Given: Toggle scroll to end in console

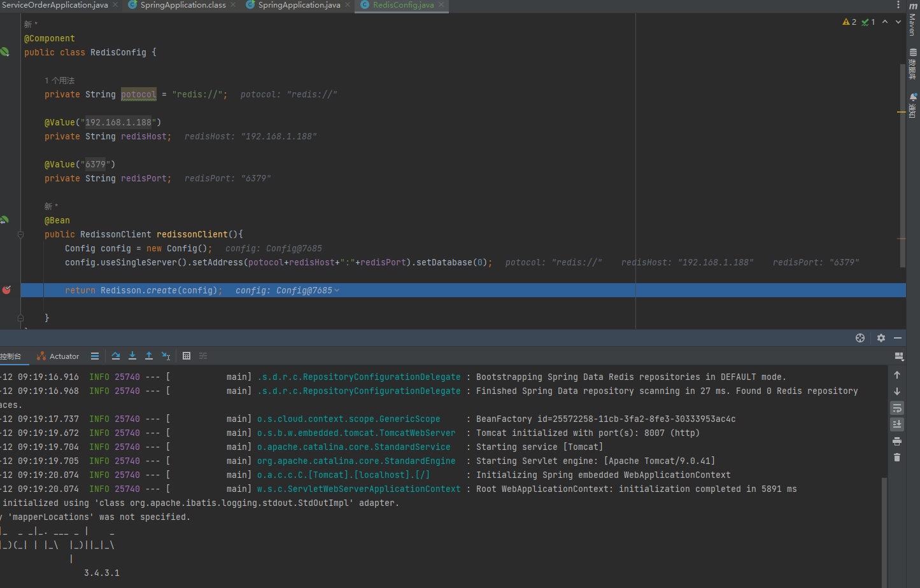Looking at the screenshot, I should 897,424.
